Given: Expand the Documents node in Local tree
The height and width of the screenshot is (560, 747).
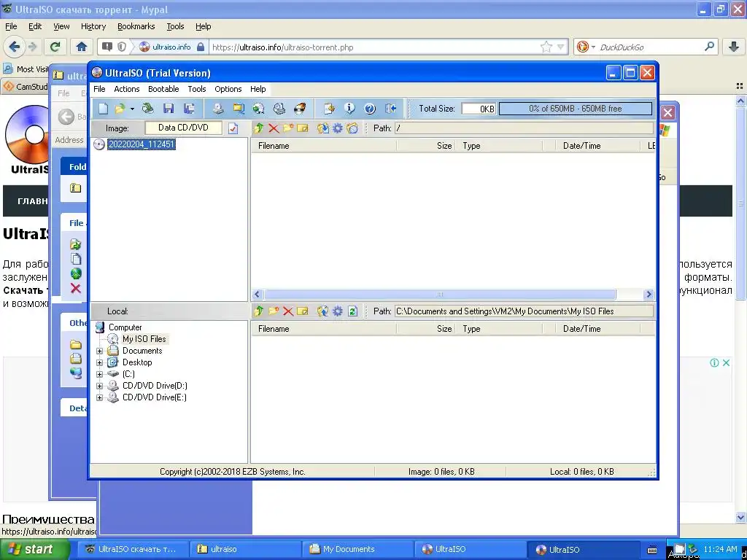Looking at the screenshot, I should (x=99, y=351).
